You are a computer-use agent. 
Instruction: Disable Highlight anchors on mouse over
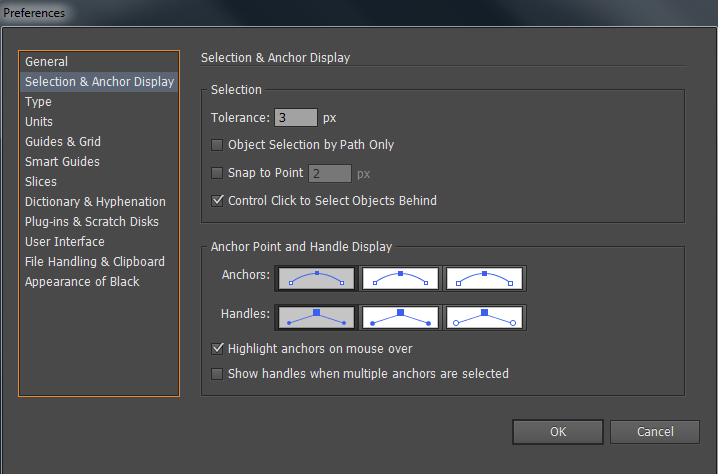click(218, 349)
